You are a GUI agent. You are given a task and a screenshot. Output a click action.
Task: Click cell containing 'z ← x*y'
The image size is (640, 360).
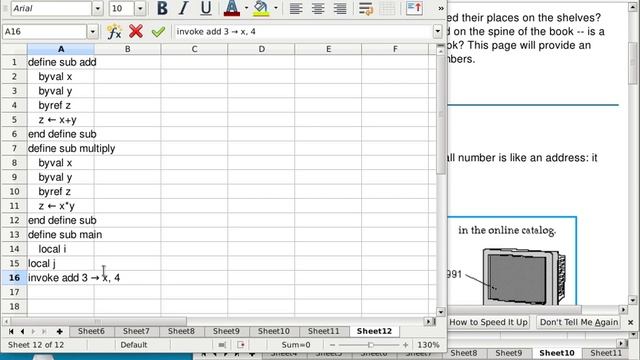pyautogui.click(x=61, y=206)
